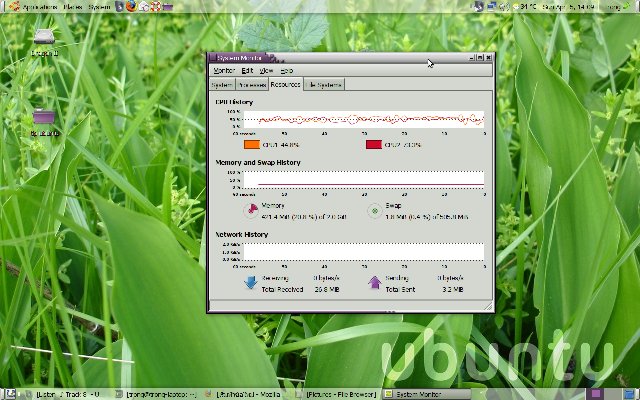Click the Swap pie color picker
Viewport: 640px width, 400px height.
[374, 211]
